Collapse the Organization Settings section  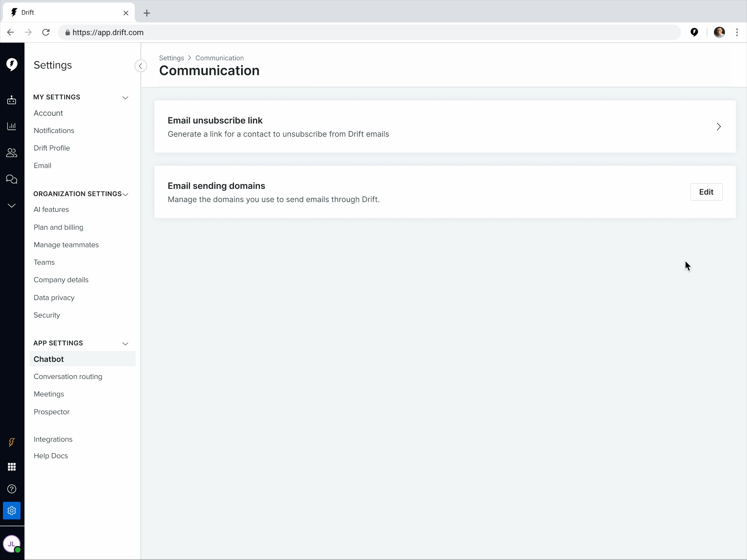tap(125, 194)
